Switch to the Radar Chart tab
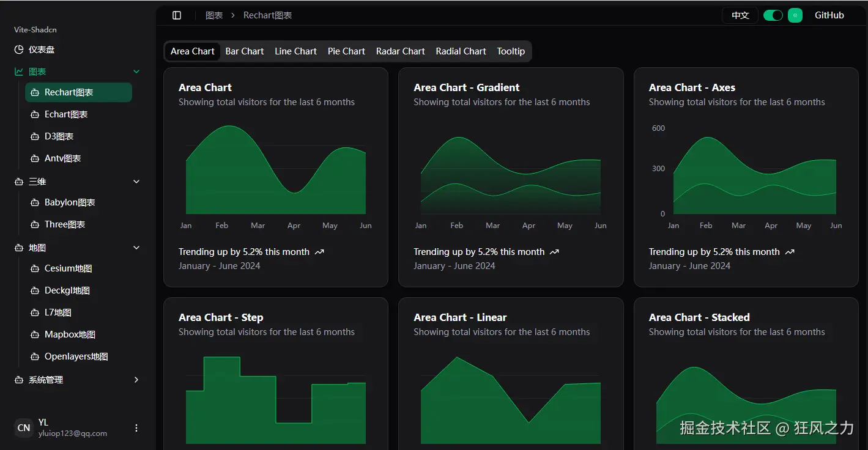868x450 pixels. [401, 51]
